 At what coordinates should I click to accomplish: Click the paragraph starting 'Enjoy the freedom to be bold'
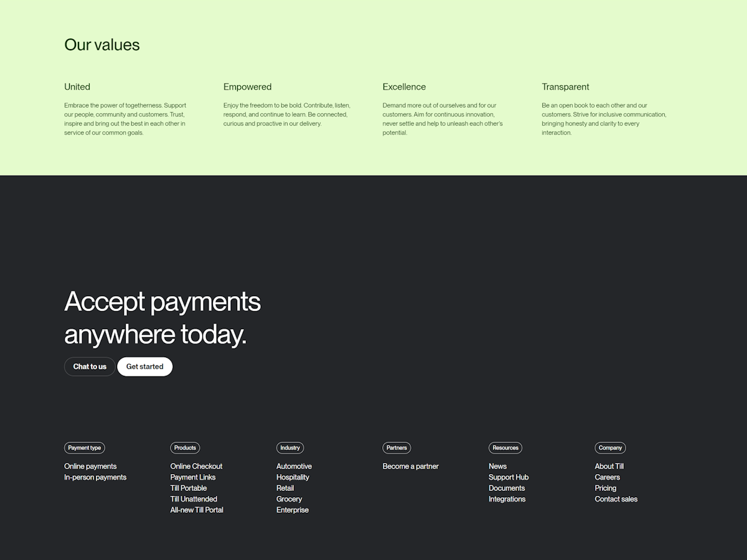pos(287,114)
